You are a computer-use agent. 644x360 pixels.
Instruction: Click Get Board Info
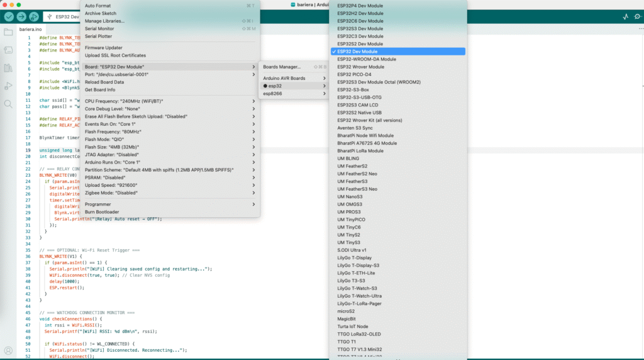(x=170, y=89)
